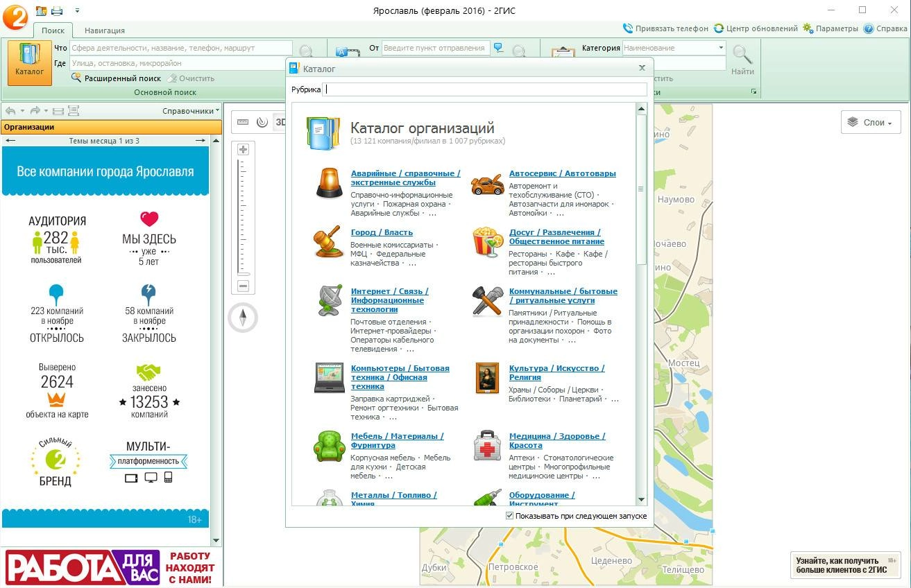Click the Что search input field
Screen dimensions: 911x588
point(181,48)
